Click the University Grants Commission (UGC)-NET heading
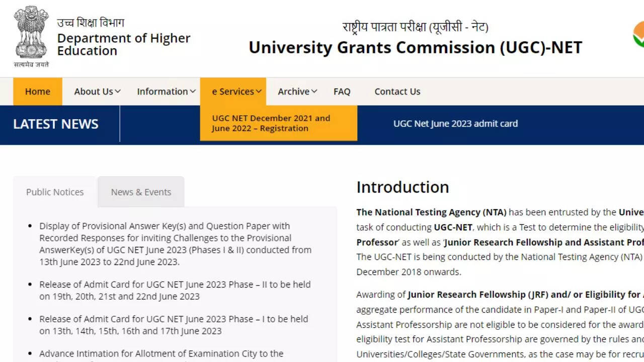The image size is (644, 362). tap(415, 47)
